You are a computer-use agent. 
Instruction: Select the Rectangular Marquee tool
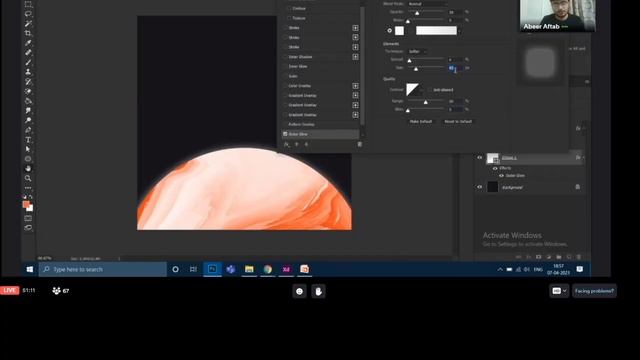[28, 4]
